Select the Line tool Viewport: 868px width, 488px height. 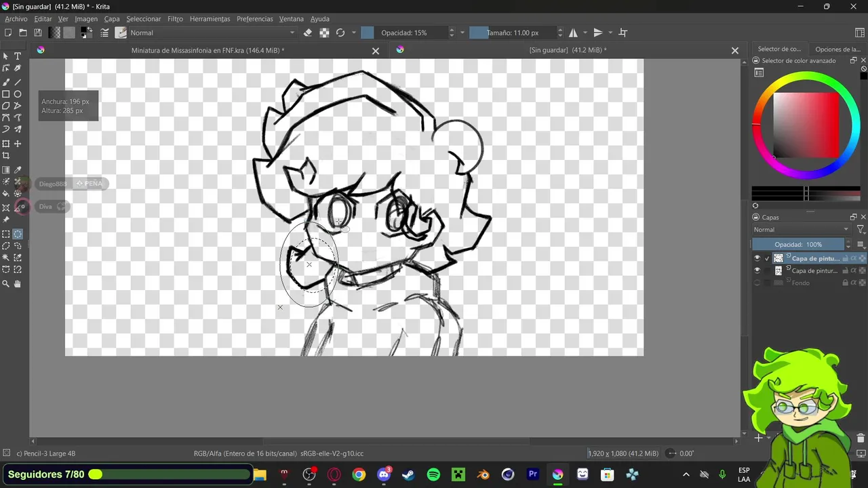point(18,82)
